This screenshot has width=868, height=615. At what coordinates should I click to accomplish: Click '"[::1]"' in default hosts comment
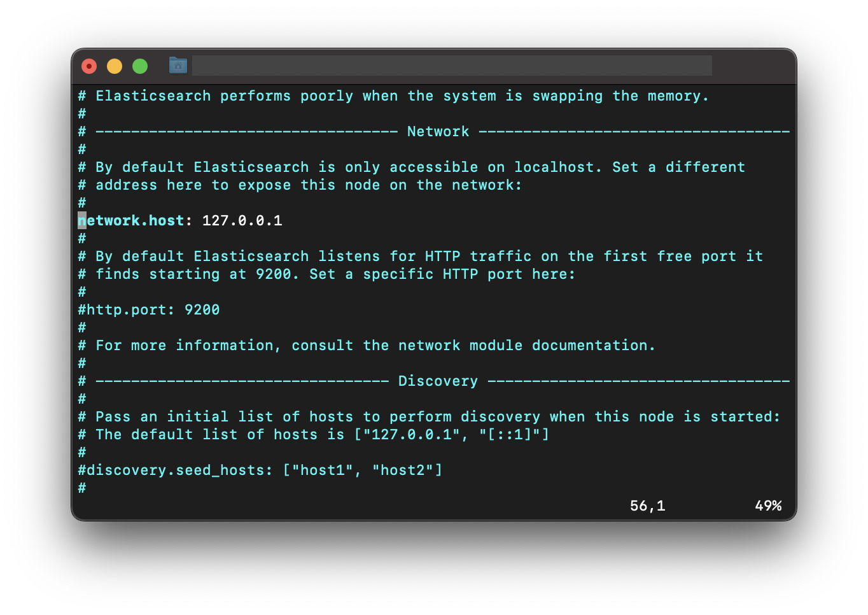coord(509,435)
